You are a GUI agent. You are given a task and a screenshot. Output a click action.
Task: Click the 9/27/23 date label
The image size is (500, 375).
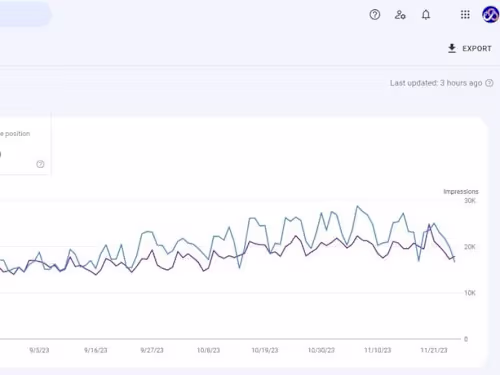click(x=152, y=350)
